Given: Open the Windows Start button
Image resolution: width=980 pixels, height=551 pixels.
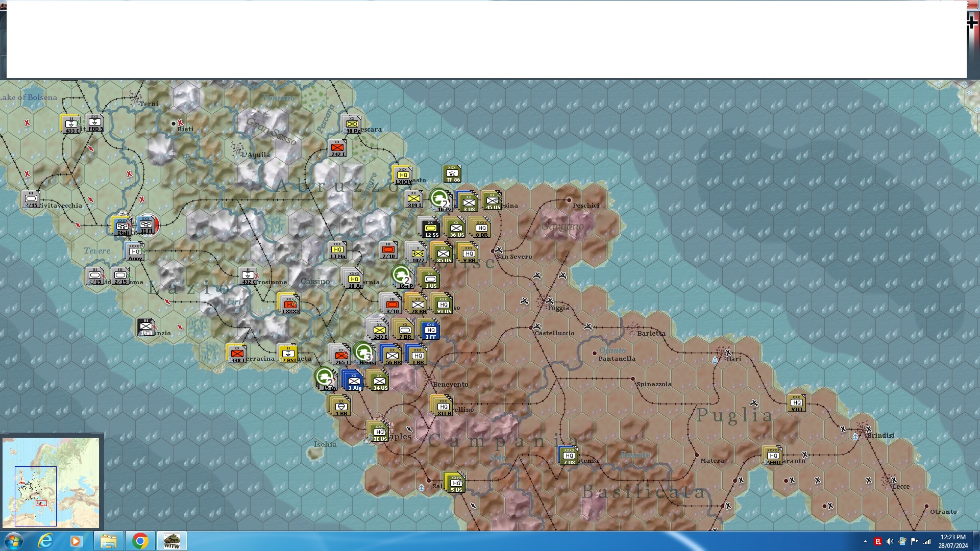Looking at the screenshot, I should (14, 541).
